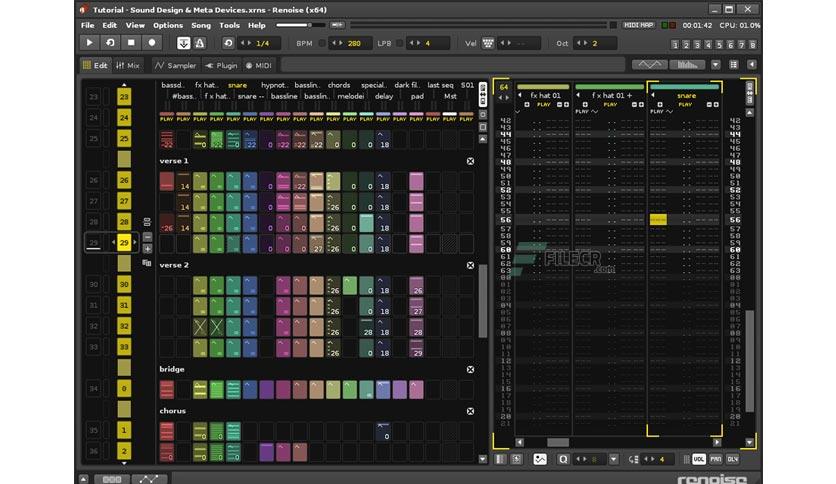This screenshot has width=836, height=484.
Task: Open the computer keyboard velocity icon
Action: 487,43
